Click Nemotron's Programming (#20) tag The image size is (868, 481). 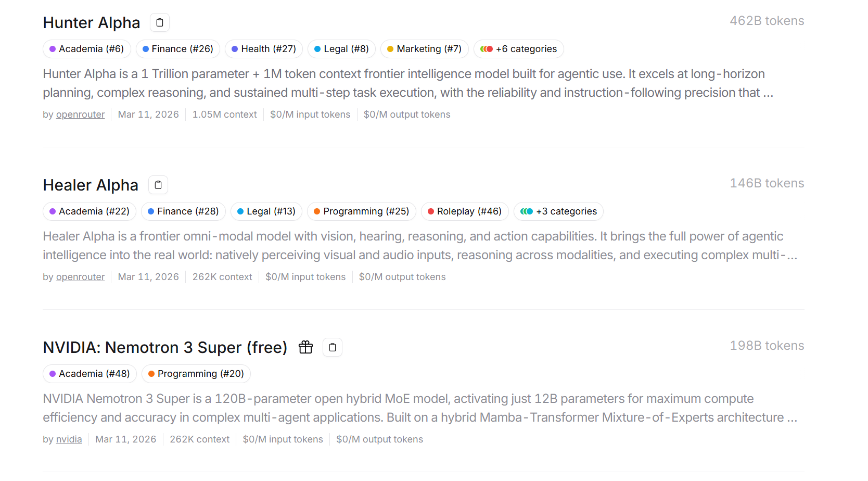point(196,374)
